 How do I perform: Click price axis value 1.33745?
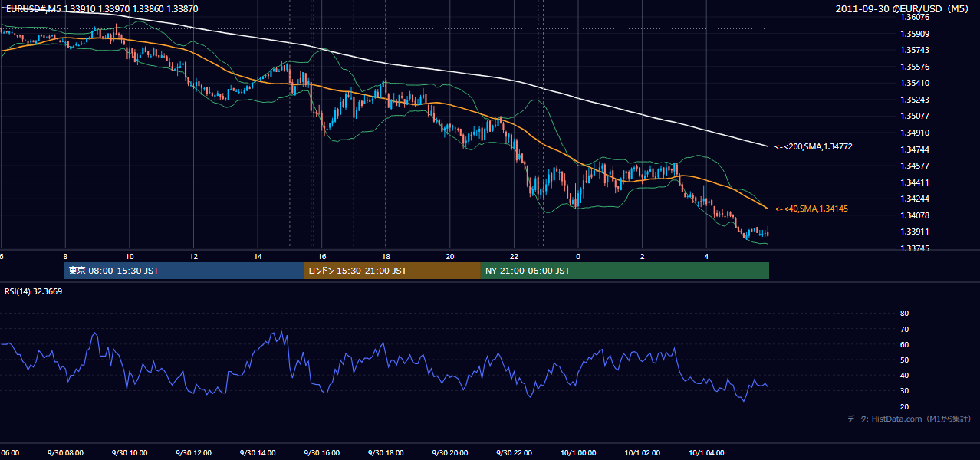click(x=914, y=248)
